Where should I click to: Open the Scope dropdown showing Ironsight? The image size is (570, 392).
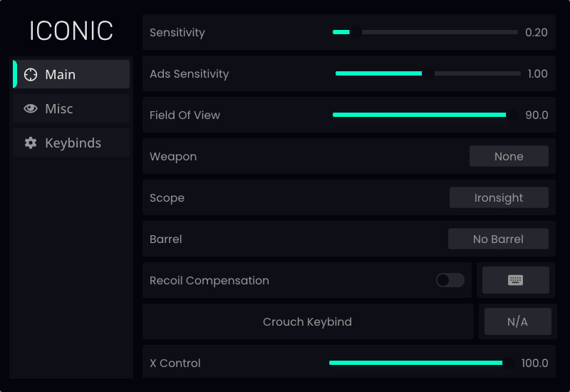pyautogui.click(x=499, y=197)
